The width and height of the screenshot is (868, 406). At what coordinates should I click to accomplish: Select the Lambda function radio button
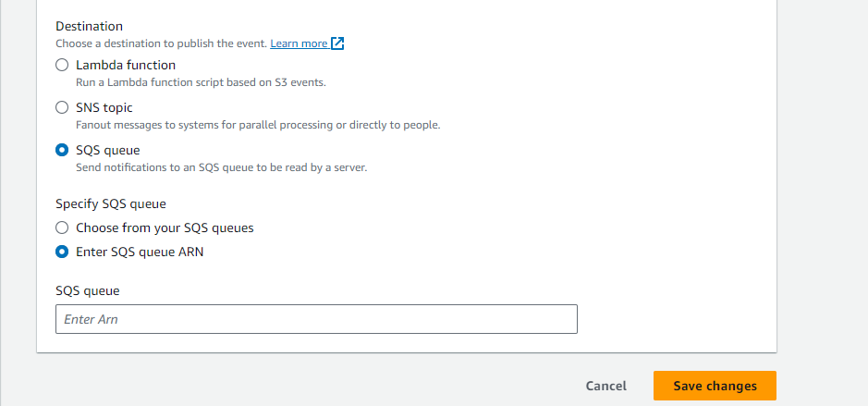tap(62, 66)
